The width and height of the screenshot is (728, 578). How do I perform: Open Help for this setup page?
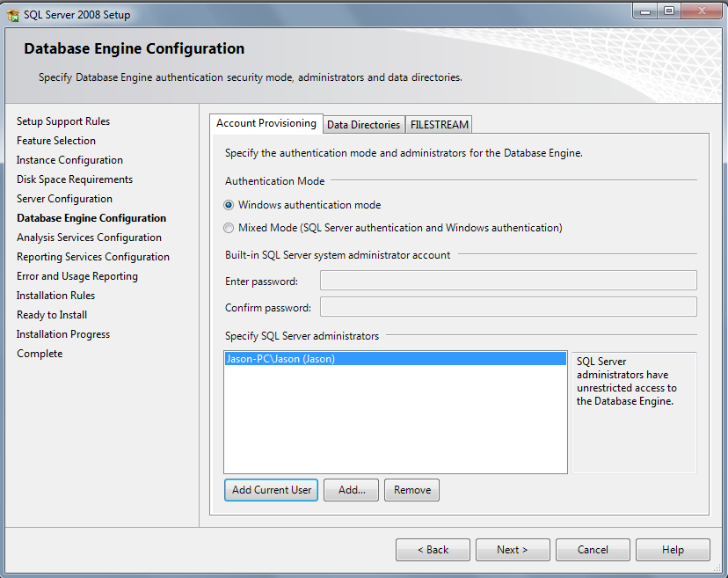(673, 550)
